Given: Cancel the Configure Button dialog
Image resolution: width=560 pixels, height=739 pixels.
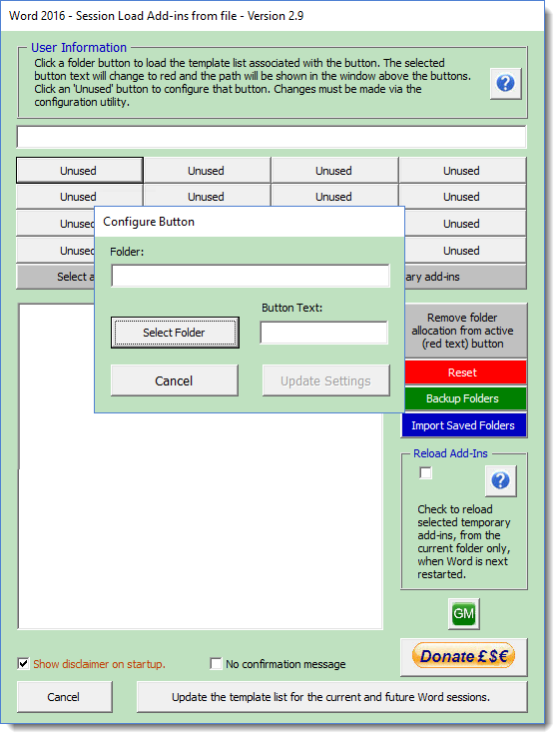Looking at the screenshot, I should [175, 380].
